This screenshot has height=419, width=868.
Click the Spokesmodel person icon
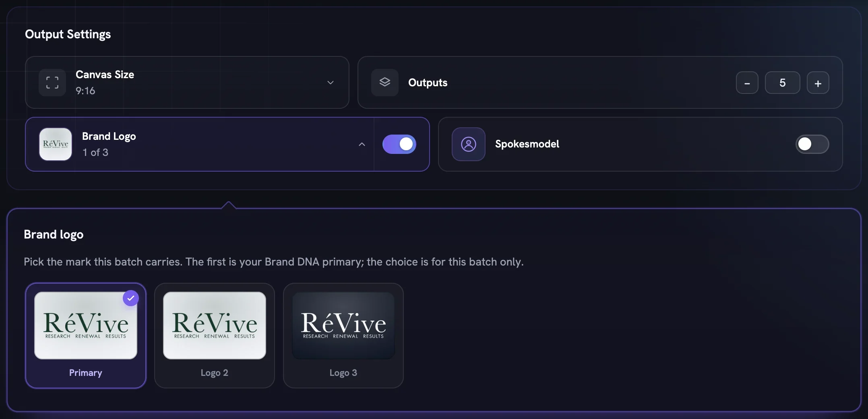[469, 144]
